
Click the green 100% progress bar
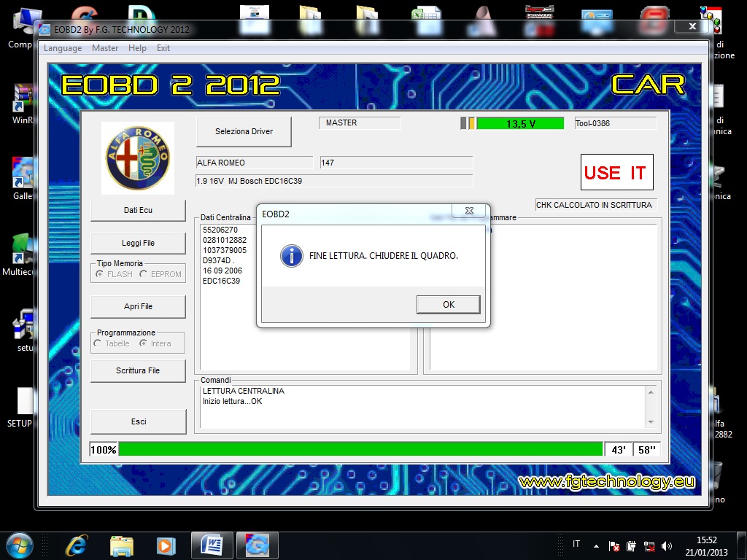360,449
